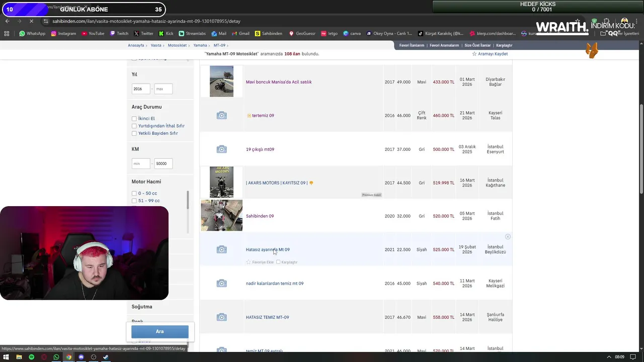Open the letgo bookmark
Viewport: 644px width, 362px height.
[x=329, y=34]
